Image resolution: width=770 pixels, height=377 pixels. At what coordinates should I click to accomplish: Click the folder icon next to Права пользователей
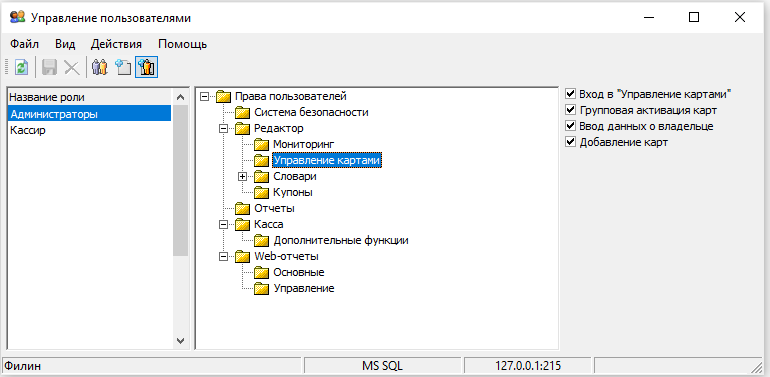(223, 96)
